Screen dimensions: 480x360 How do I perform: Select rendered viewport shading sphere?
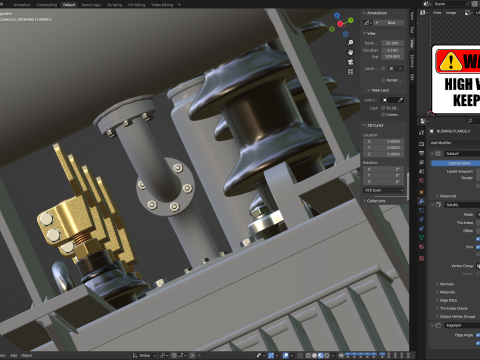click(326, 355)
